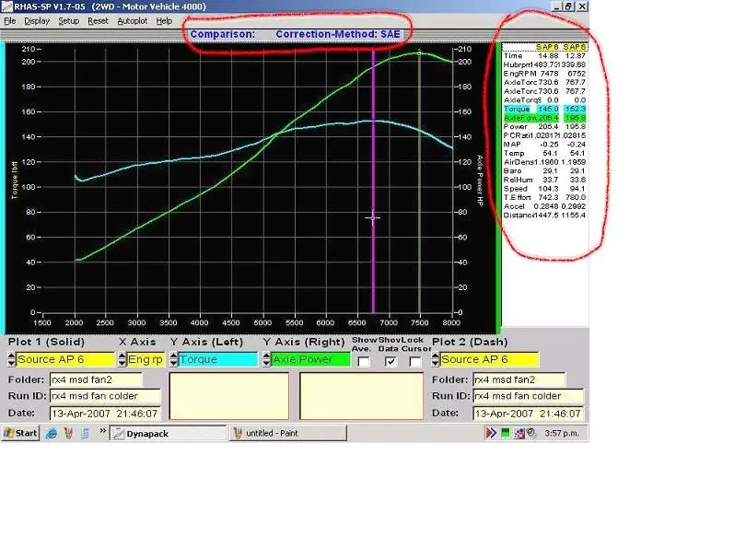Click the white crosshair marker on the graph
Image resolution: width=746 pixels, height=560 pixels.
pos(372,218)
